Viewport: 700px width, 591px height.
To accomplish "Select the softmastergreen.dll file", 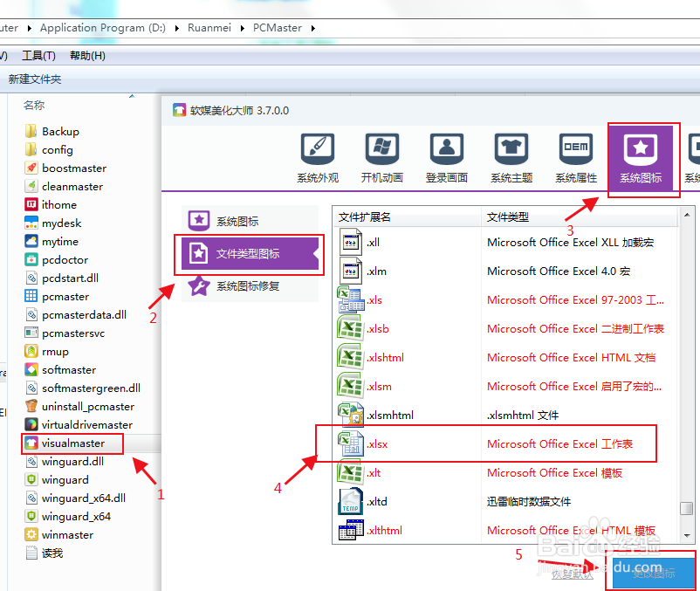I will point(83,388).
